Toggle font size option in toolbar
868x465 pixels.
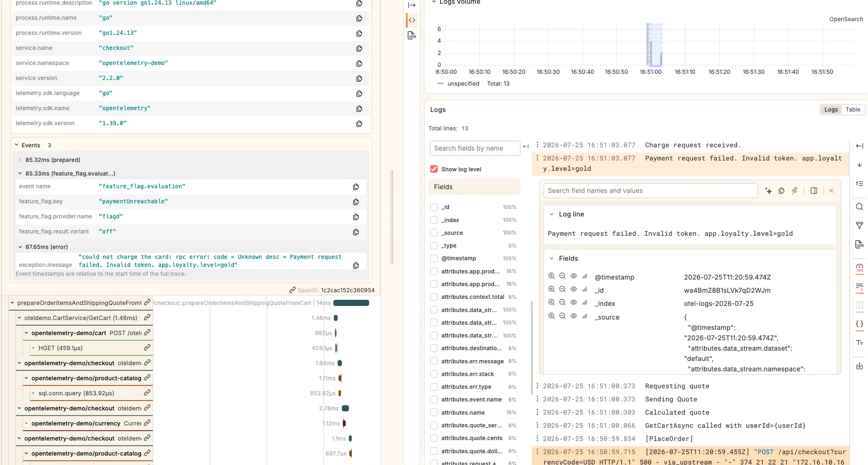(860, 343)
